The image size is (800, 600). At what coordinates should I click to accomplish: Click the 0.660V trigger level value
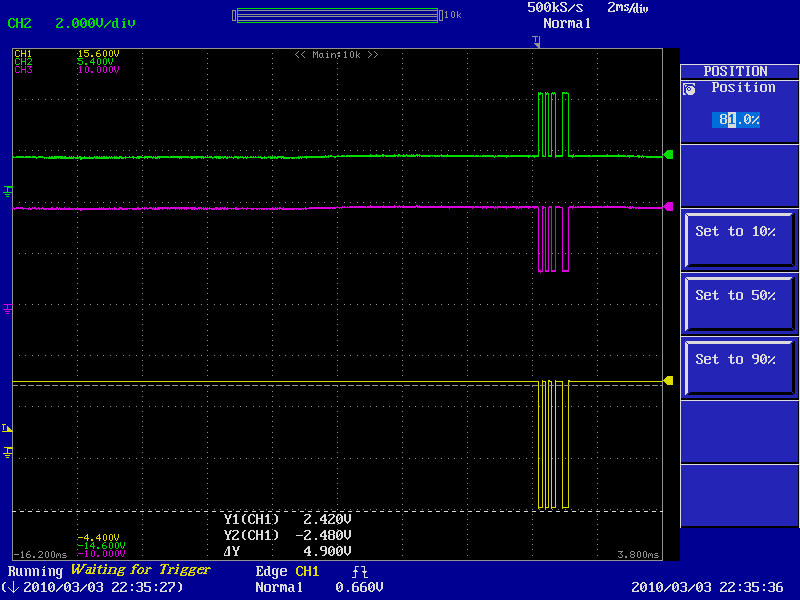click(x=359, y=588)
